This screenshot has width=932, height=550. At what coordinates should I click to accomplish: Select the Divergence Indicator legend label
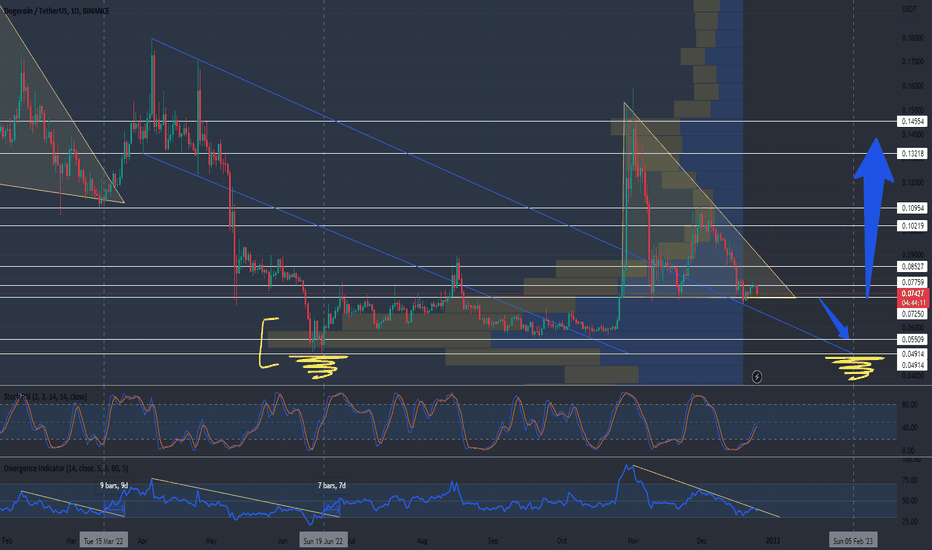pyautogui.click(x=65, y=469)
